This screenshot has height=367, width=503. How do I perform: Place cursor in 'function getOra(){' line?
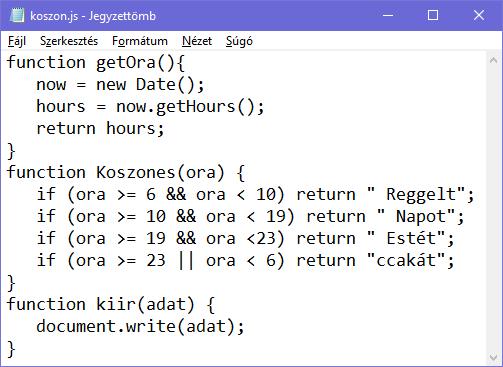(95, 63)
